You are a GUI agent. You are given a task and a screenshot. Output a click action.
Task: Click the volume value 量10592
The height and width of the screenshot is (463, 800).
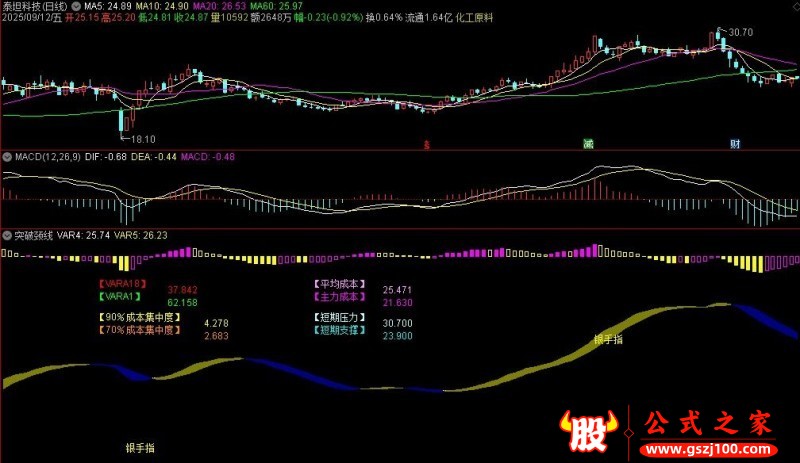[x=230, y=17]
